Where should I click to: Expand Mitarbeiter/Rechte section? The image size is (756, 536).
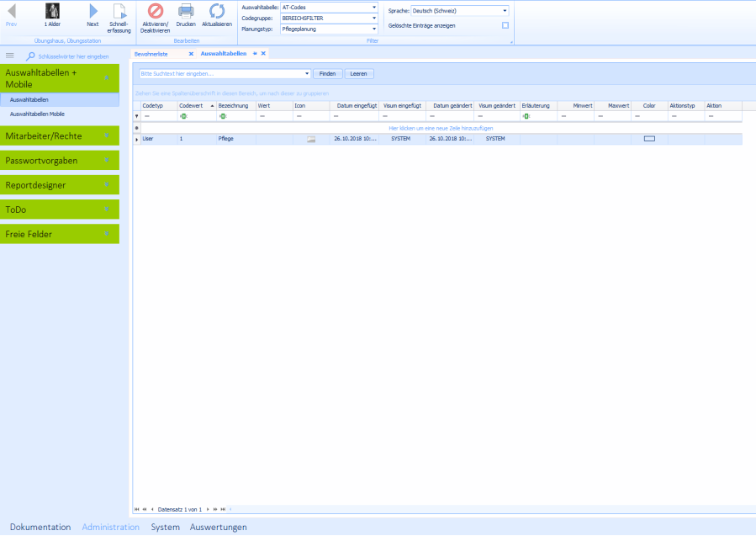pyautogui.click(x=107, y=136)
